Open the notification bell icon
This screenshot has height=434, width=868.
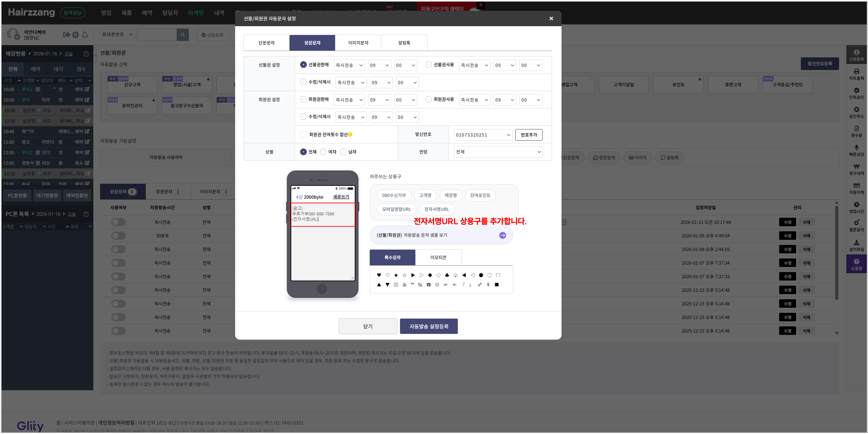(85, 35)
